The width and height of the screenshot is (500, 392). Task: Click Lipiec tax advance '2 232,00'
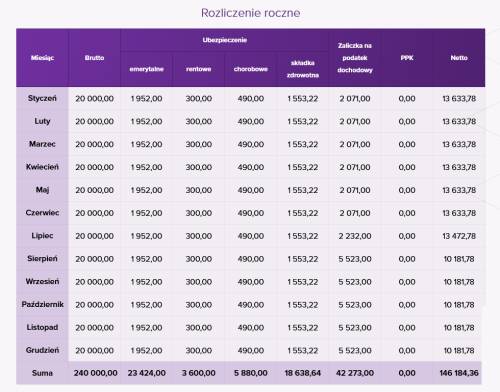(x=355, y=236)
